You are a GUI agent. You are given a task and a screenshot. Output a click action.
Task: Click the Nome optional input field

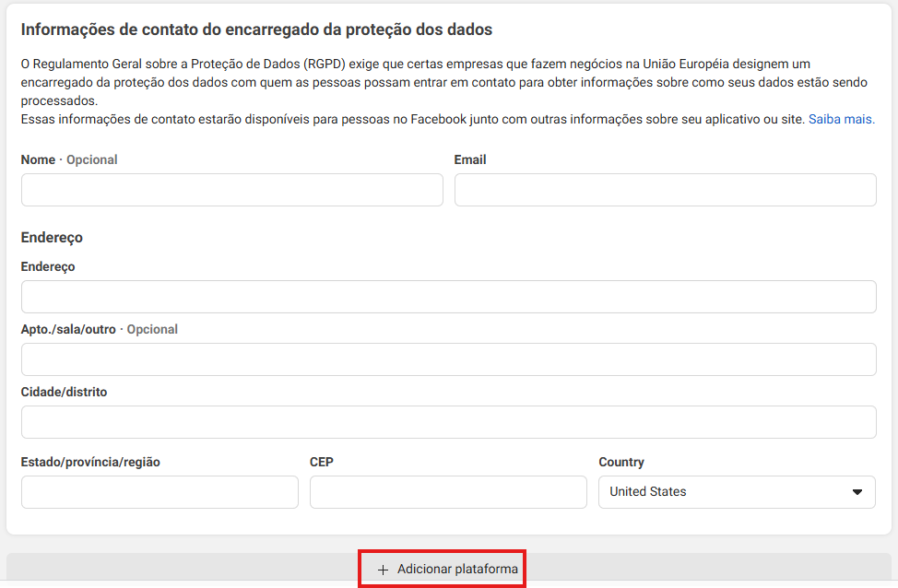tap(232, 190)
